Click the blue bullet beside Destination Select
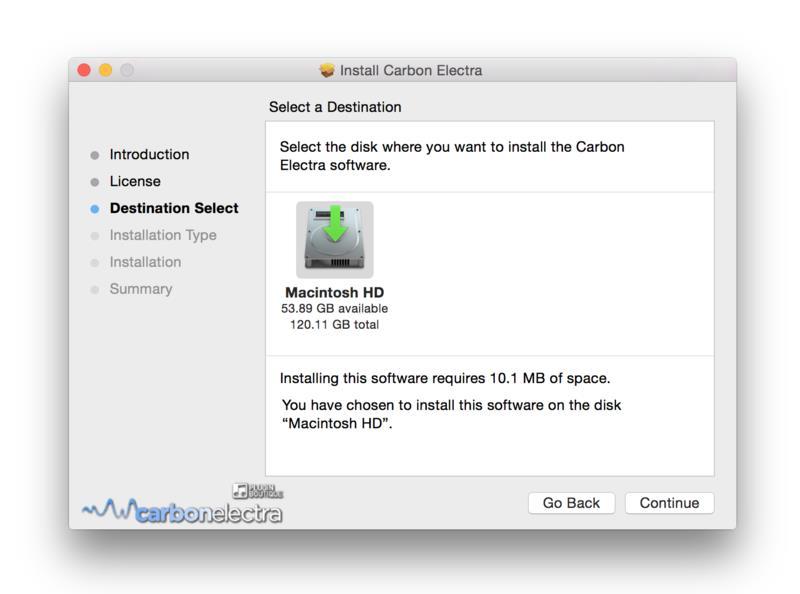 pyautogui.click(x=95, y=209)
